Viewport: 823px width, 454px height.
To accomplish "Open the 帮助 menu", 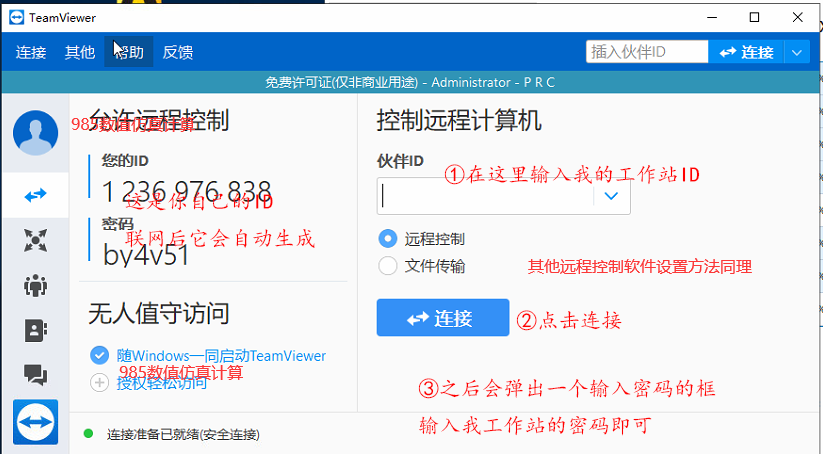I will tap(129, 52).
